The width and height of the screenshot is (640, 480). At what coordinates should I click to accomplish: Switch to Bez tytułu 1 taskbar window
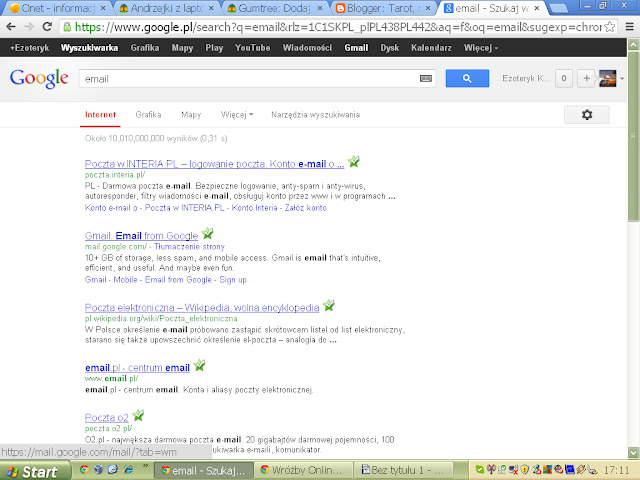tap(404, 470)
